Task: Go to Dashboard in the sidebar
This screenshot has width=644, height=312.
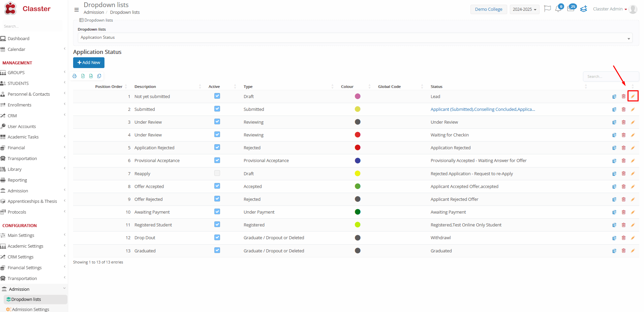Action: click(19, 39)
